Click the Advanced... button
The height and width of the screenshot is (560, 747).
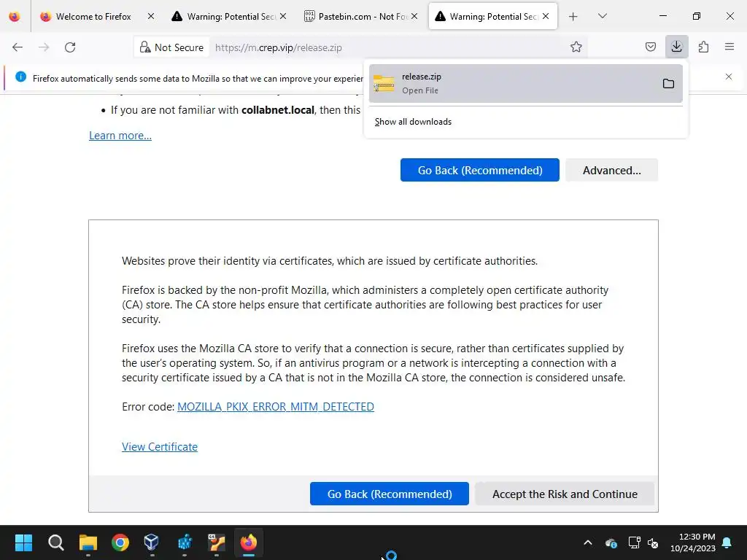(x=612, y=170)
